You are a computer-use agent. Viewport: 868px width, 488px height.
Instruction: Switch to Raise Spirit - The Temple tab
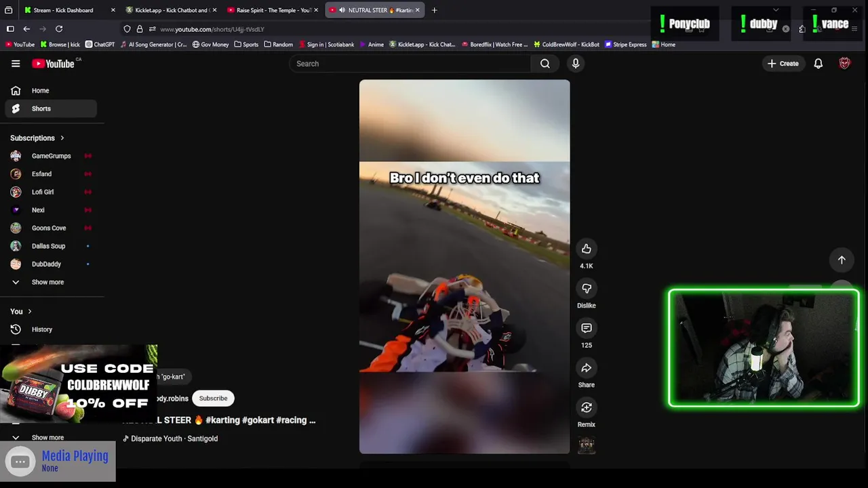click(273, 10)
